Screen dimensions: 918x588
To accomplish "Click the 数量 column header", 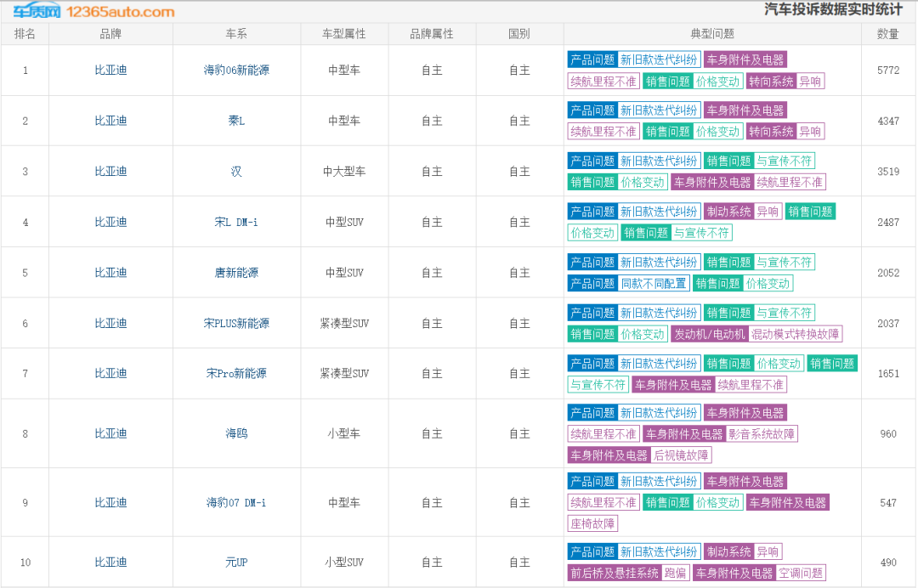I will pos(888,34).
